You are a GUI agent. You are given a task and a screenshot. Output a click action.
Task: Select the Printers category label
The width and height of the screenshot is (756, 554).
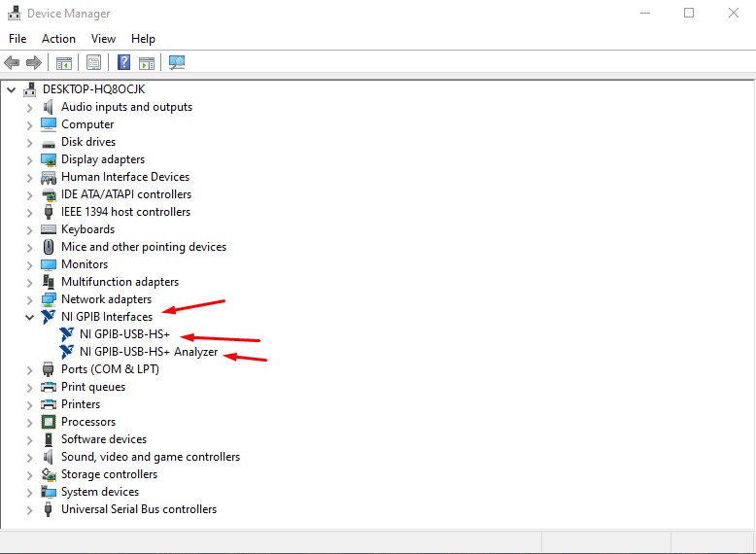click(x=81, y=404)
